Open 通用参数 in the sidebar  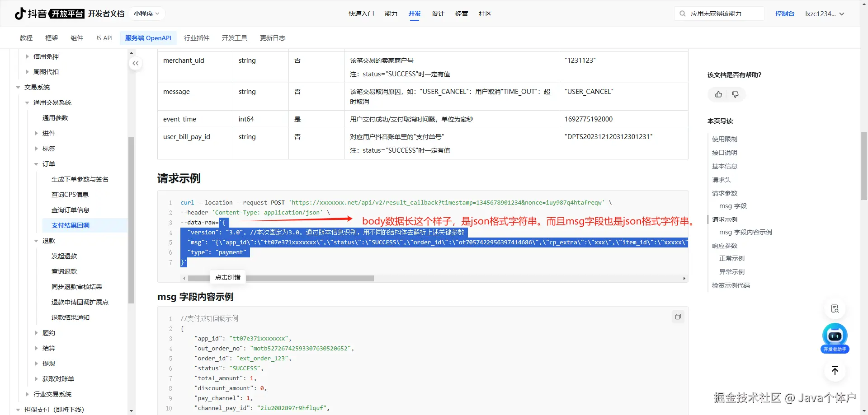click(x=55, y=118)
